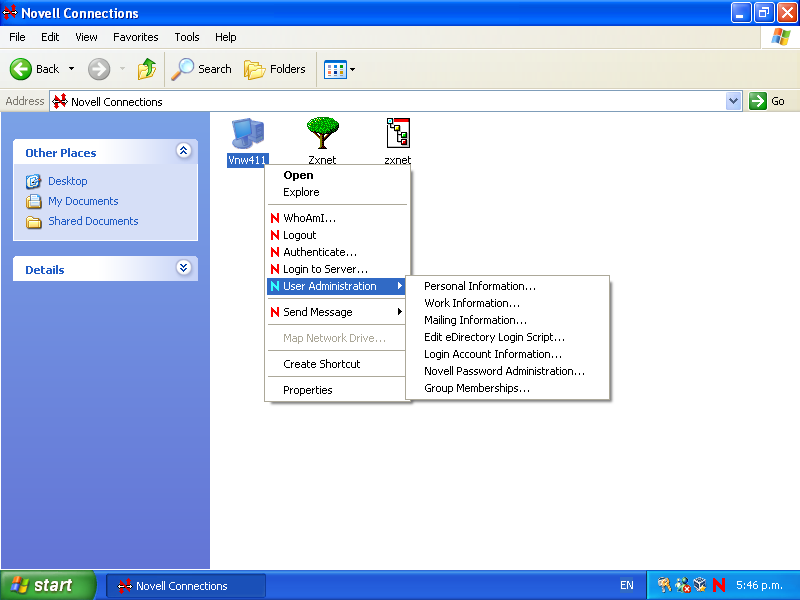Open the Help menu
This screenshot has height=600, width=800.
(226, 37)
